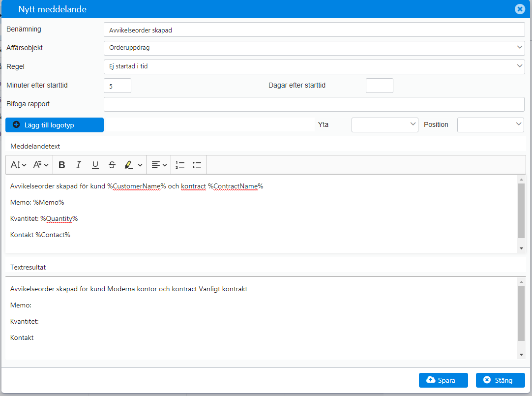532x396 pixels.
Task: Click the 'Kvantitet: %Quantity%' line in editor
Action: (44, 218)
